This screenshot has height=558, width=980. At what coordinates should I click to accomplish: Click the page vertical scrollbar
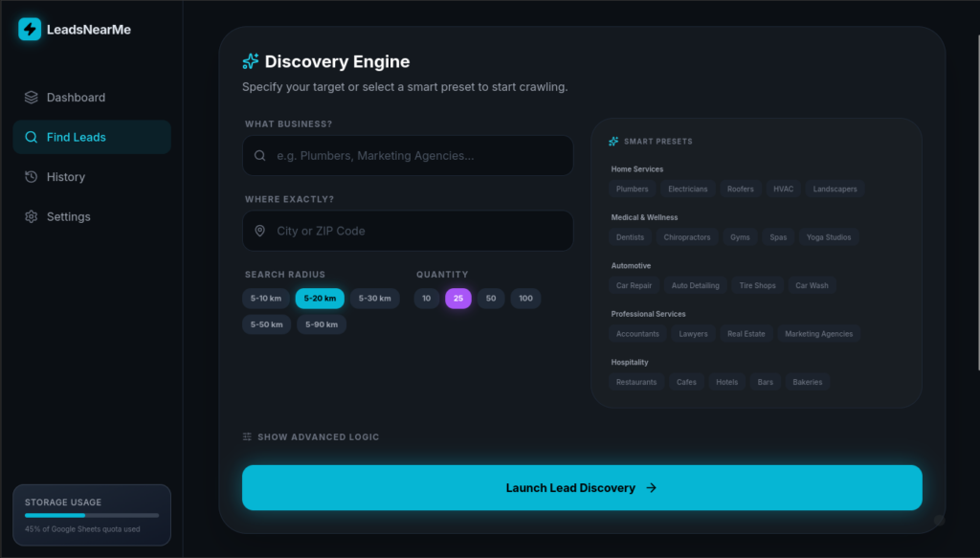(x=977, y=203)
